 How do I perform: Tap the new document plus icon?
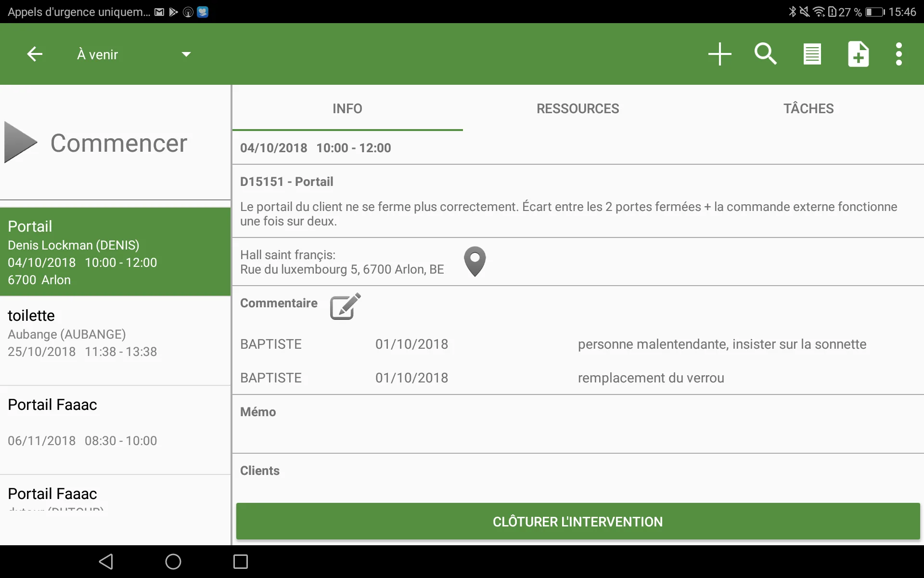(858, 54)
